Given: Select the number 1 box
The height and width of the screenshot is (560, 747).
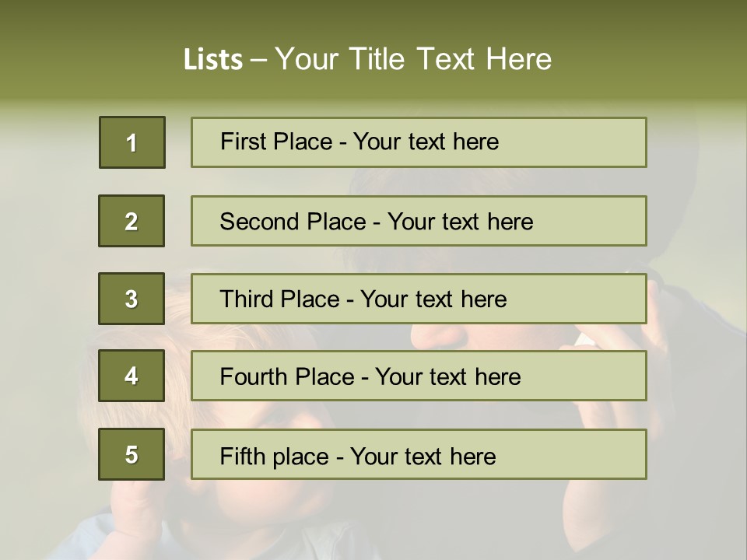Looking at the screenshot, I should coord(132,142).
